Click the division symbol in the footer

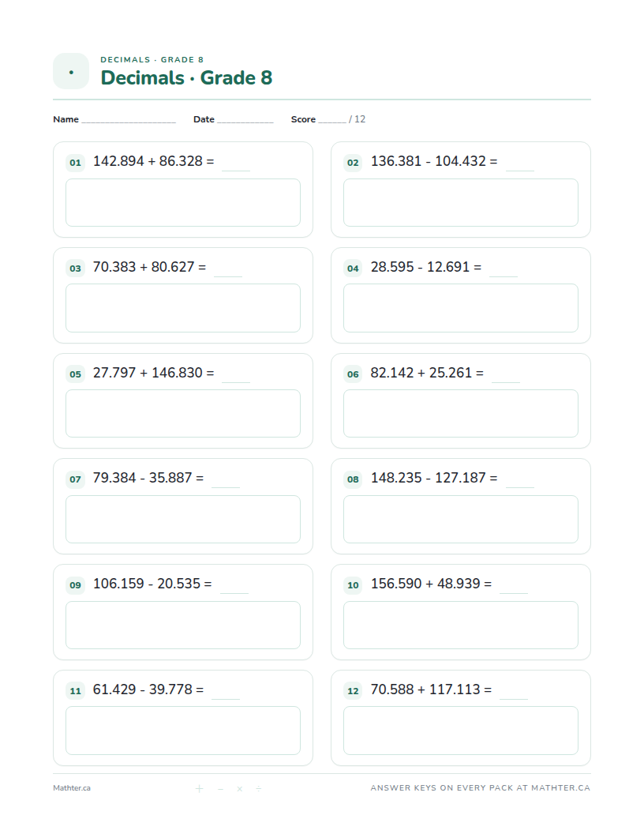[x=259, y=788]
